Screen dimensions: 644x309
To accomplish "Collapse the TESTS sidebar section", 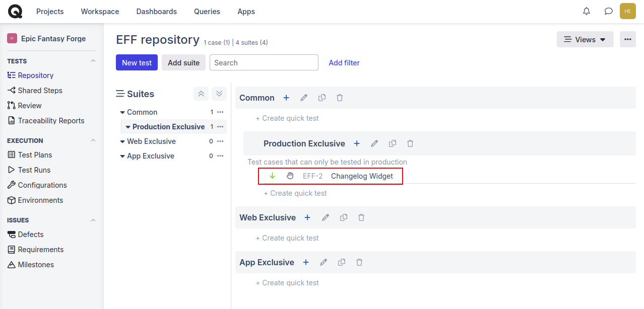I will [93, 61].
